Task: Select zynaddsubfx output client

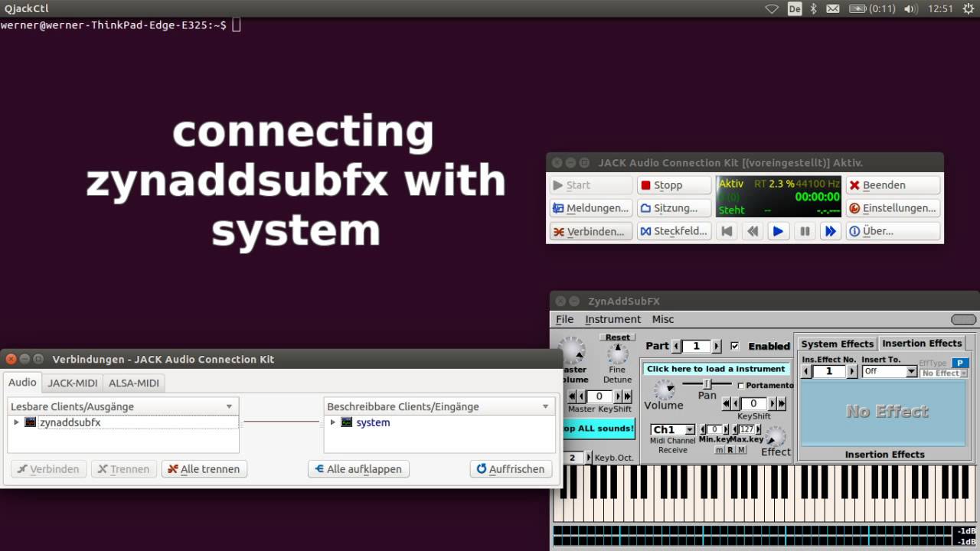Action: pos(70,422)
